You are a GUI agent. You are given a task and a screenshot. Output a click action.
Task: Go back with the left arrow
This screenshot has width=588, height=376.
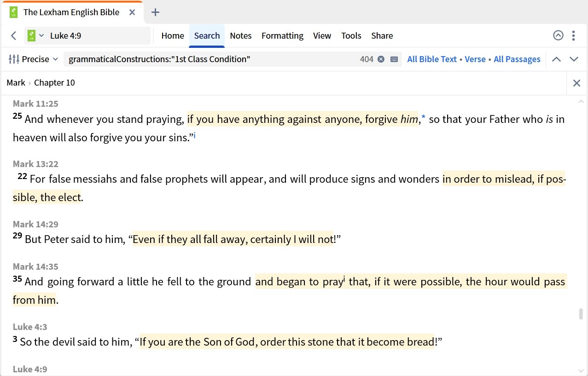point(14,35)
